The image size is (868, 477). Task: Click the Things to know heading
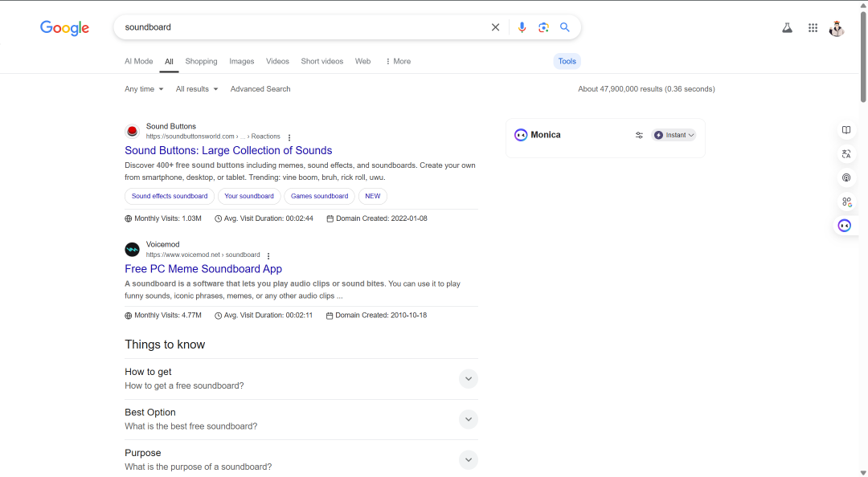(165, 344)
